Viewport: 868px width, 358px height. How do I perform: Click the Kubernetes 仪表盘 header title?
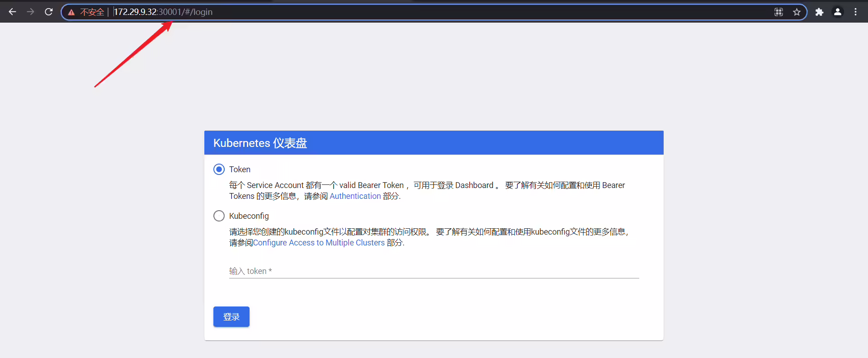(260, 143)
